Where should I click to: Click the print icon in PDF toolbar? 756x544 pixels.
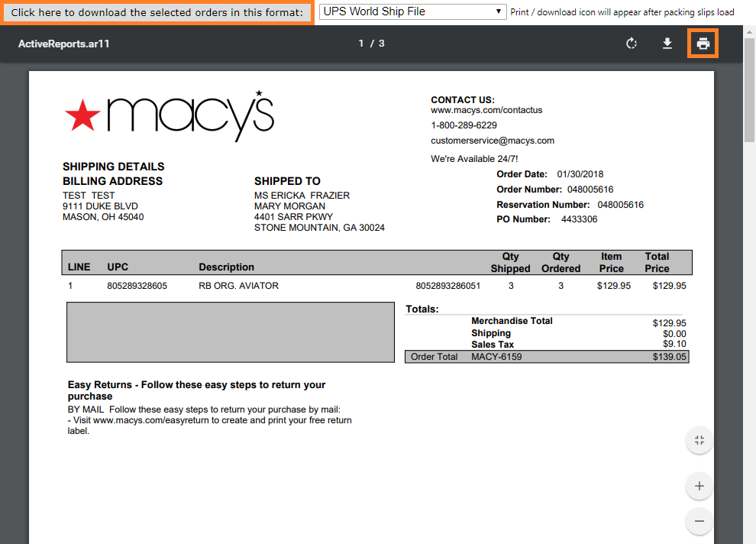coord(703,44)
